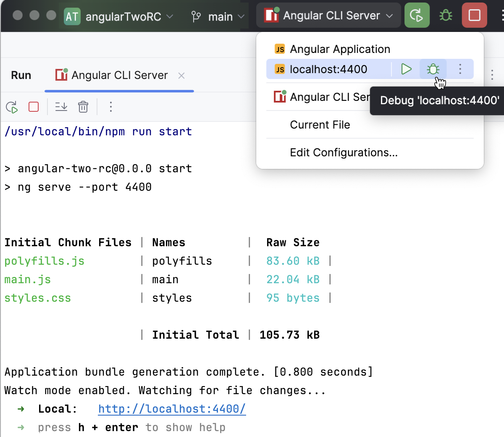
Task: Rerun npm start from the console toolbar
Action: coord(12,107)
